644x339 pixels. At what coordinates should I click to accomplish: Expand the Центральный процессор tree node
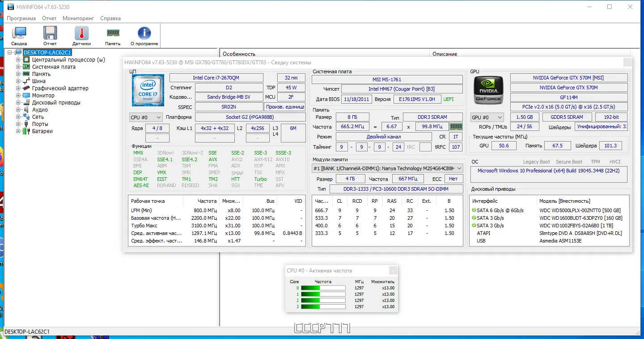click(18, 60)
